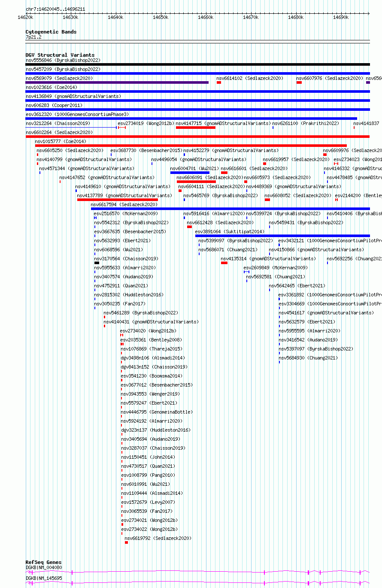Click dgv3498n106 (Alsmadi2014) label
Image resolution: width=382 pixels, height=588 pixels.
(x=153, y=358)
